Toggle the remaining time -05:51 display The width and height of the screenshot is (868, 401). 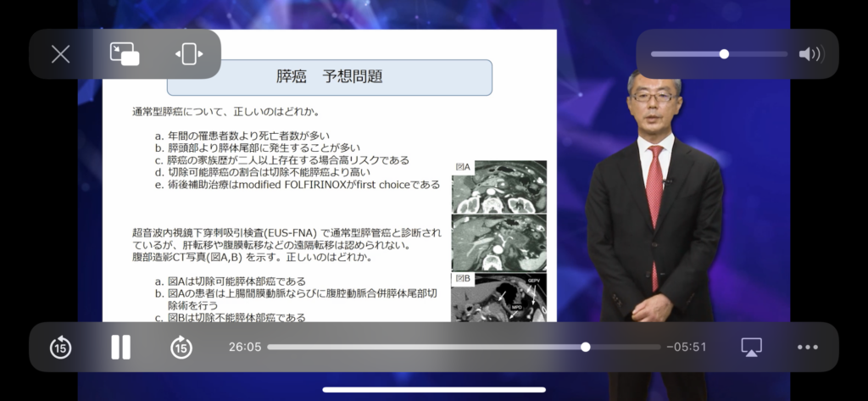tap(686, 347)
